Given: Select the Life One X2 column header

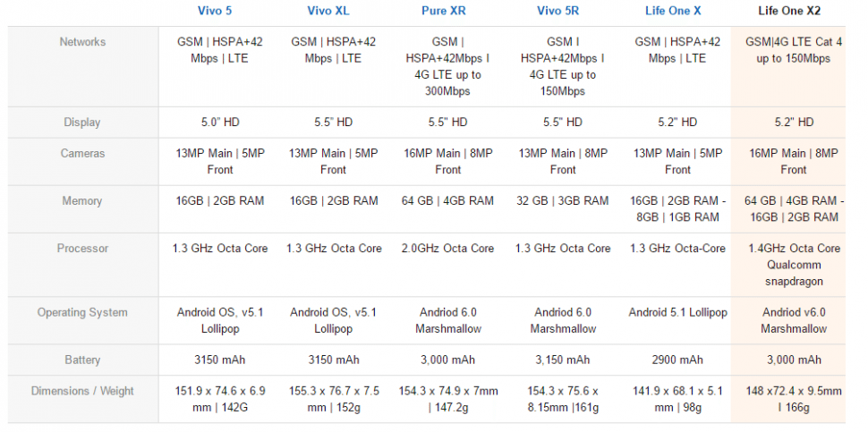Looking at the screenshot, I should point(789,11).
